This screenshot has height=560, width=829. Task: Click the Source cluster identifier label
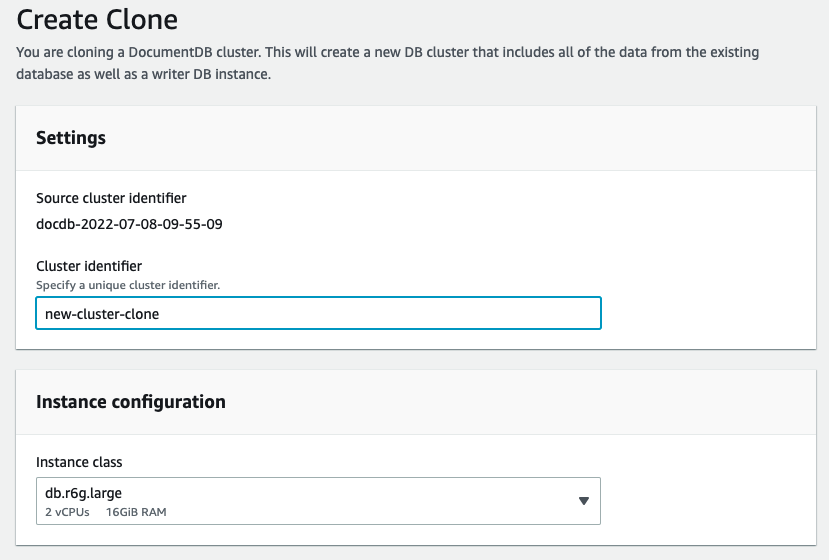point(111,198)
